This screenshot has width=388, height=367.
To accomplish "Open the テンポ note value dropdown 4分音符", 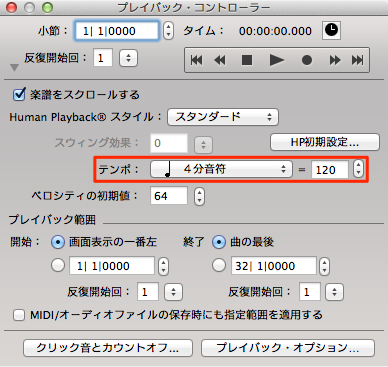I will click(221, 169).
